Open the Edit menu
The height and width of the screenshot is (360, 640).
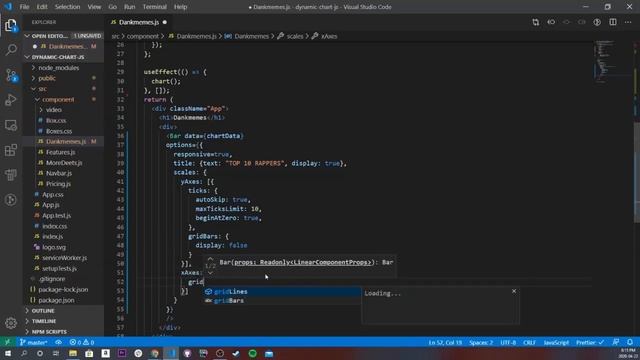tap(42, 7)
